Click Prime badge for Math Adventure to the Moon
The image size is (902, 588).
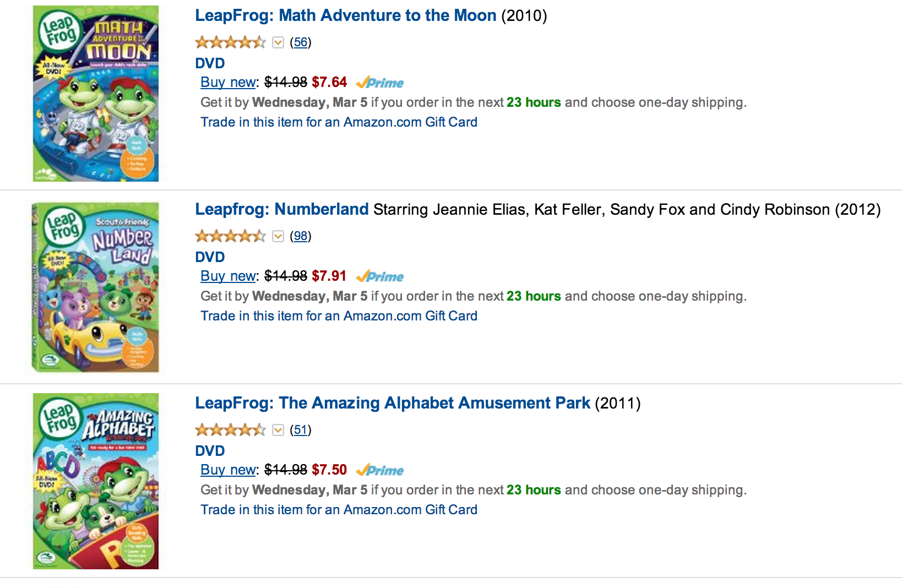(380, 83)
